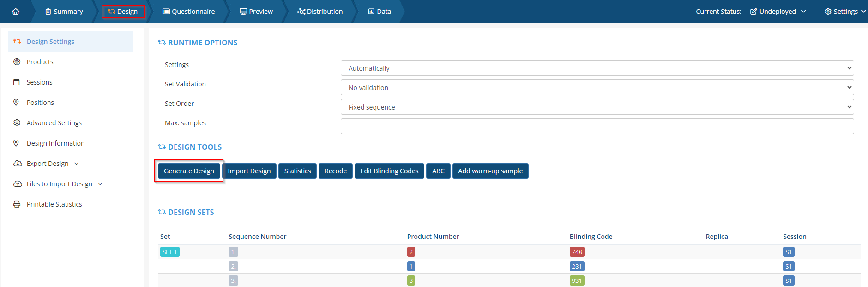Open the Set Validation dropdown

(x=597, y=88)
